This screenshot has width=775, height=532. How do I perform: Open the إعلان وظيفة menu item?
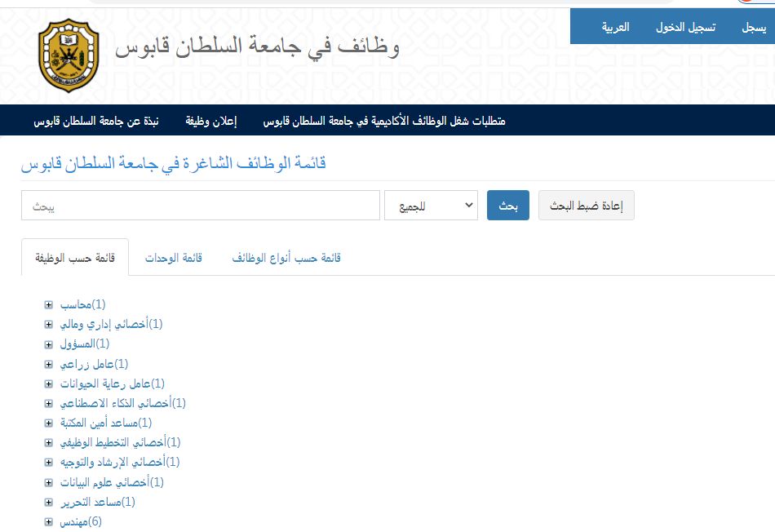(211, 121)
